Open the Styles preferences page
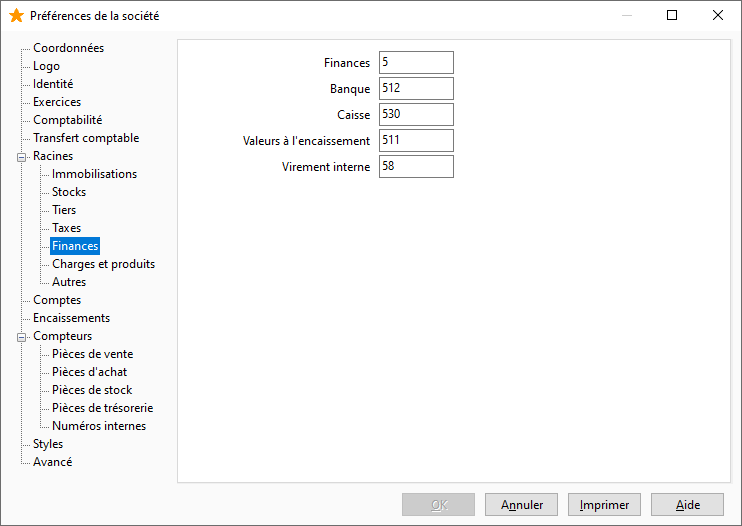The width and height of the screenshot is (742, 526). coord(48,444)
